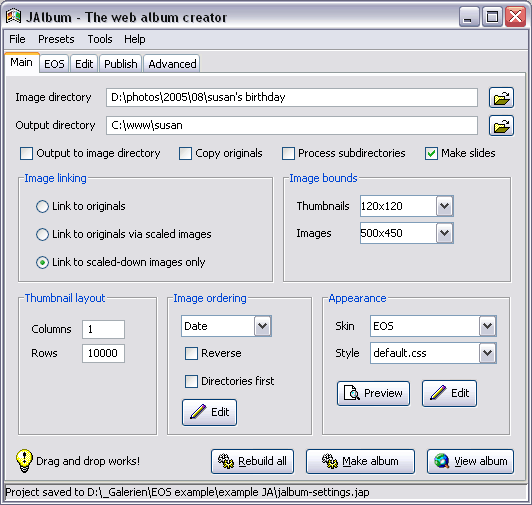Screen dimensions: 532x505
Task: Click Edit button in Appearance group
Action: [x=449, y=393]
